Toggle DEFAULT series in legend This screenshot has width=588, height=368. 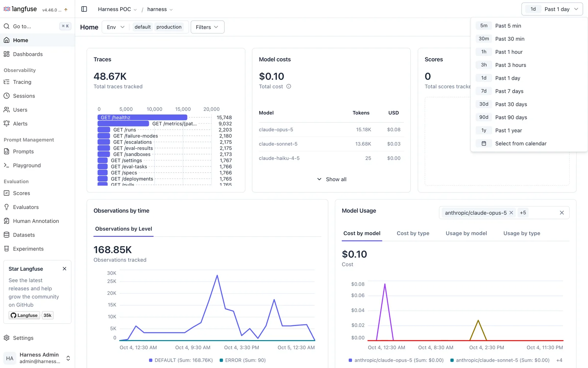[181, 360]
